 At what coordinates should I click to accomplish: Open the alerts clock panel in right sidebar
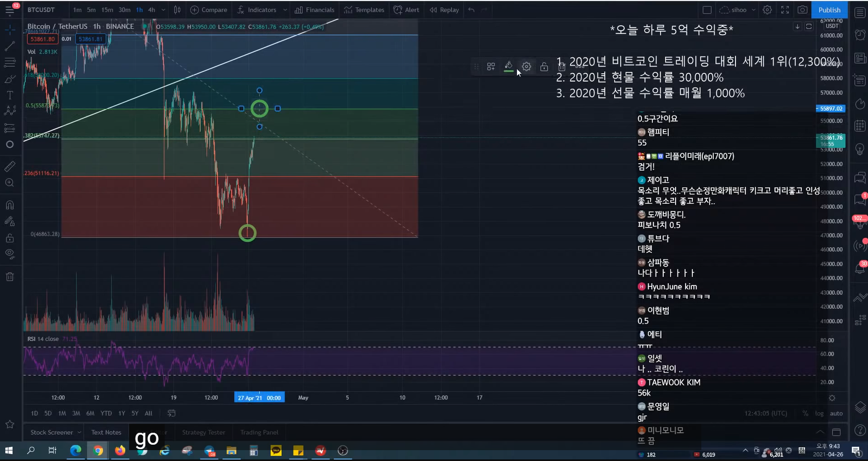[x=860, y=35]
